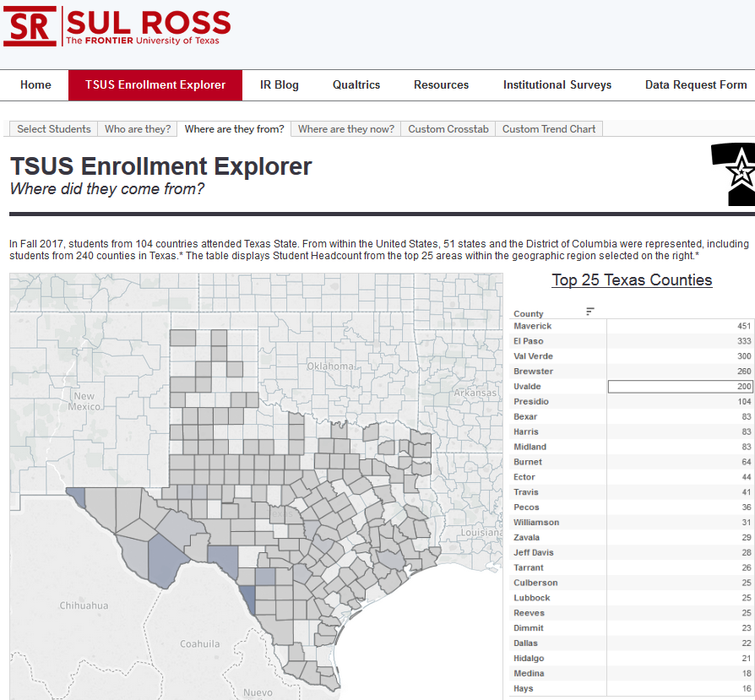The height and width of the screenshot is (700, 755).
Task: Select the Dimmit county row
Action: pos(632,627)
